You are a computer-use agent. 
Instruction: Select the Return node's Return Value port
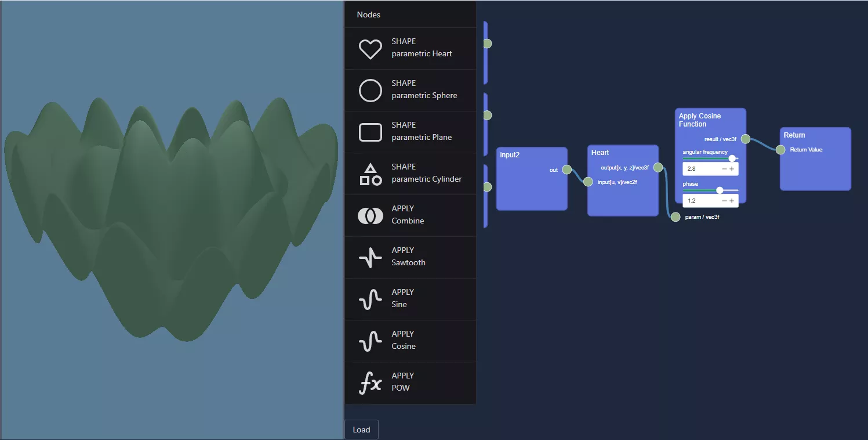coord(780,150)
